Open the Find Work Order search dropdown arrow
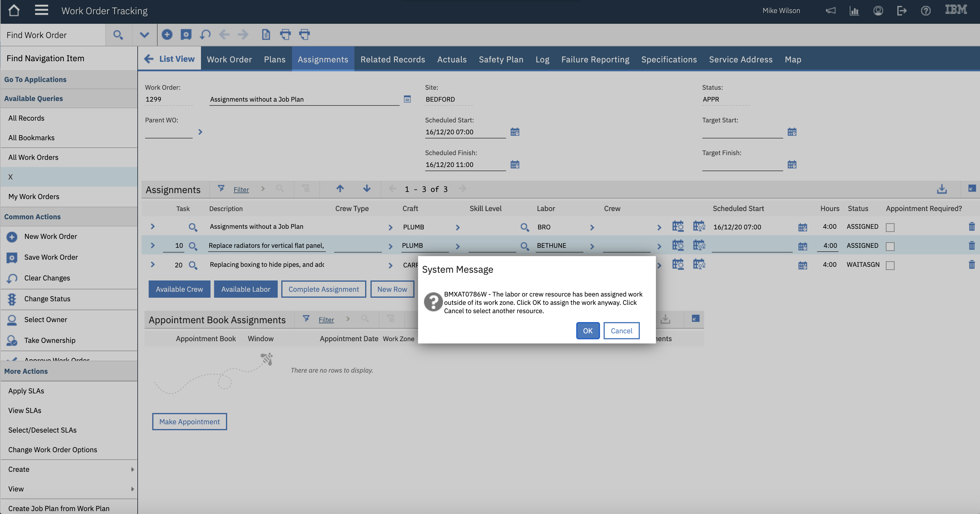980x514 pixels. tap(144, 35)
